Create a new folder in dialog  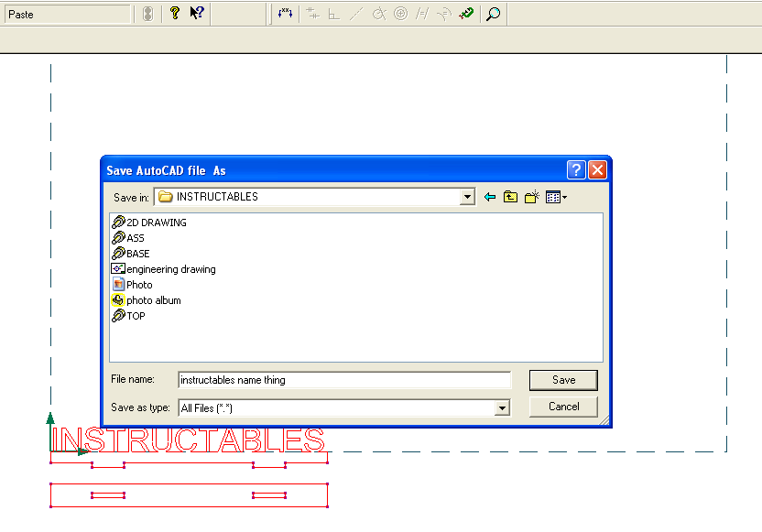(x=531, y=197)
